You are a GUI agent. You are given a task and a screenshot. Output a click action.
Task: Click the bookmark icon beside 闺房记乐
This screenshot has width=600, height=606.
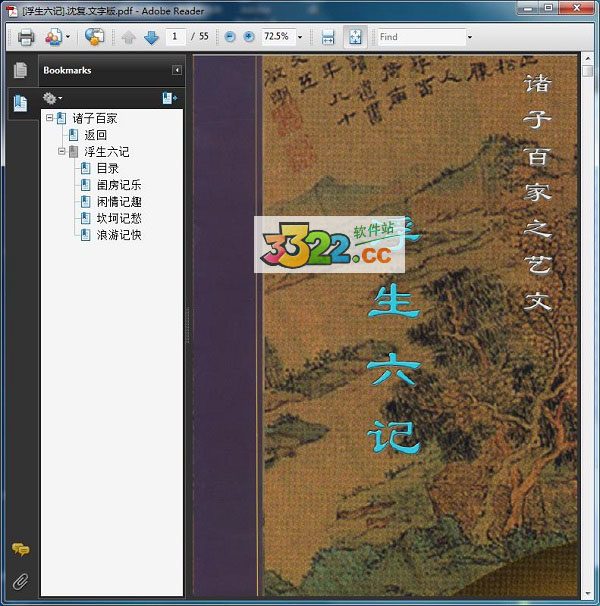point(85,185)
